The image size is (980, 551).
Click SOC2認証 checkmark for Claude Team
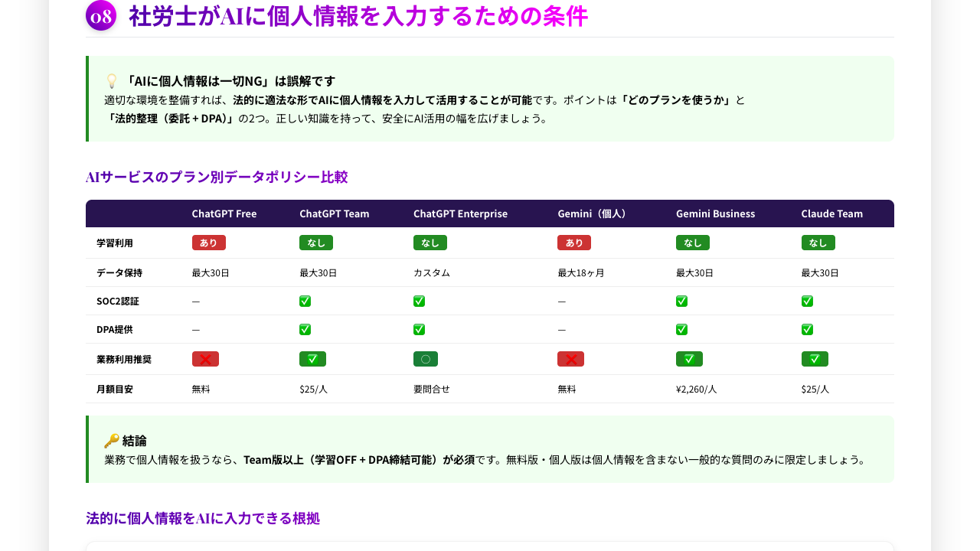[808, 302]
